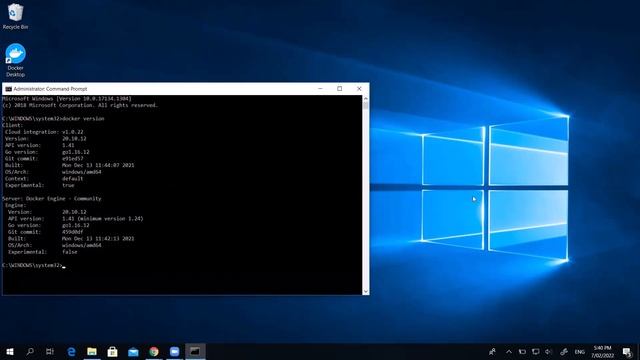640x360 pixels.
Task: Open taskbar search magnifier
Action: tap(30, 351)
